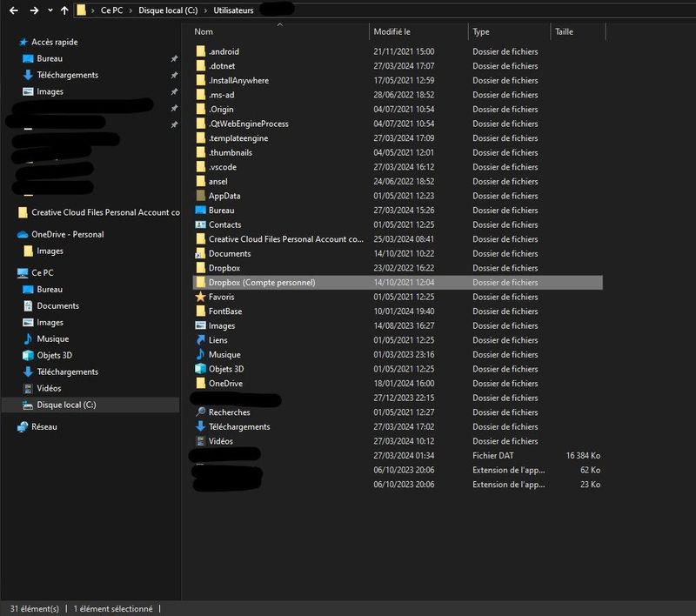Select Accès rapide star icon in sidebar
696x616 pixels.
tap(23, 42)
